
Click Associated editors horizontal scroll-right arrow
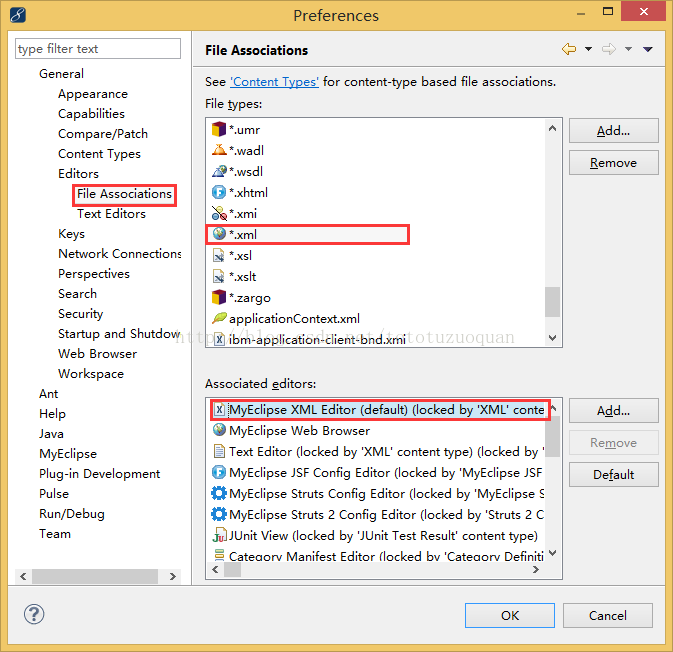[536, 570]
